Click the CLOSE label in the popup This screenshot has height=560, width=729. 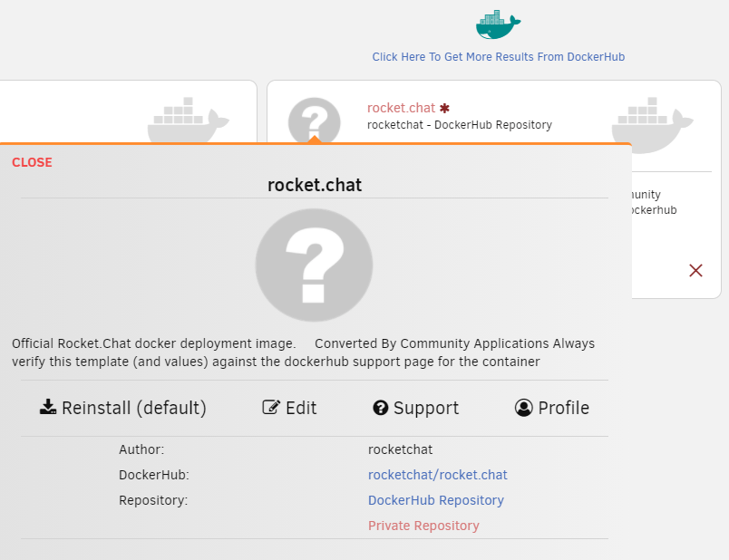click(32, 162)
